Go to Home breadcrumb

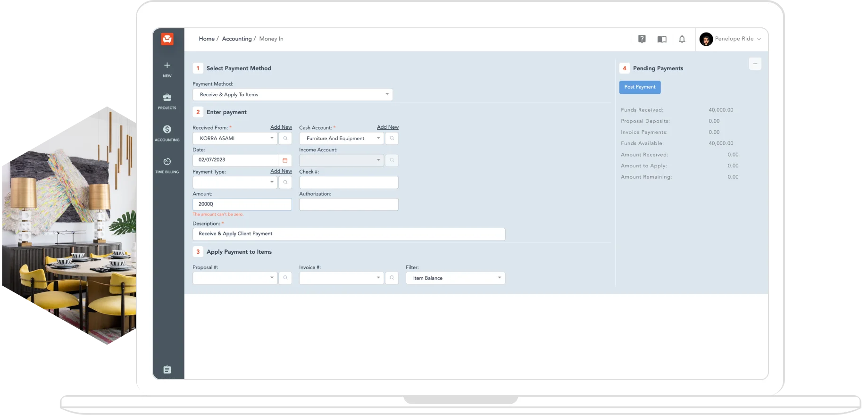point(207,39)
